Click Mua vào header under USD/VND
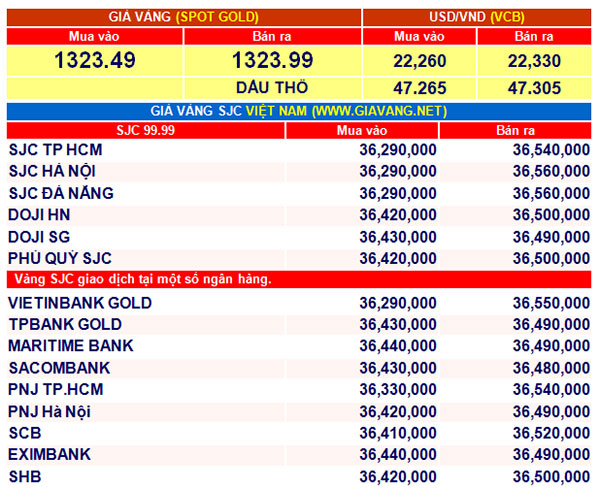The image size is (600, 489). point(419,37)
